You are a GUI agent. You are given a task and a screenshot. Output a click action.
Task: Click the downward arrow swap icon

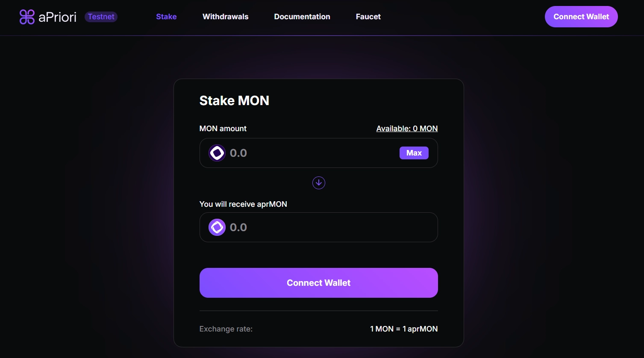pos(318,182)
